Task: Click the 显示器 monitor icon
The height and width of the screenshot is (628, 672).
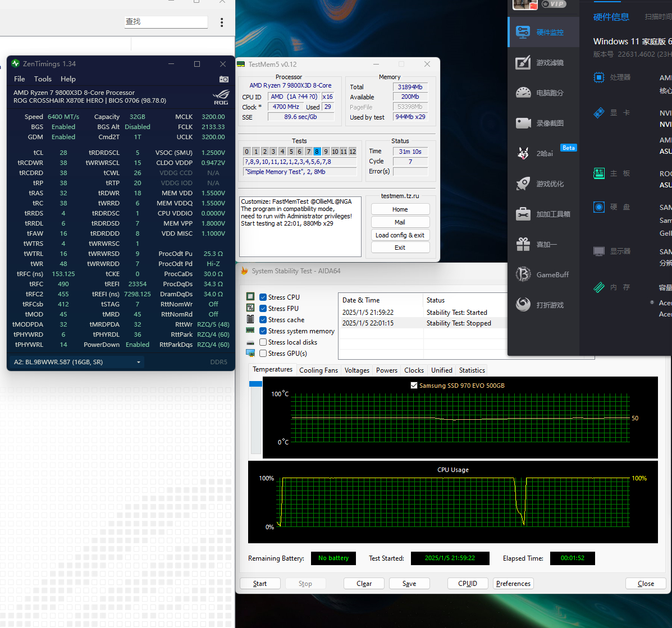Action: (x=598, y=251)
